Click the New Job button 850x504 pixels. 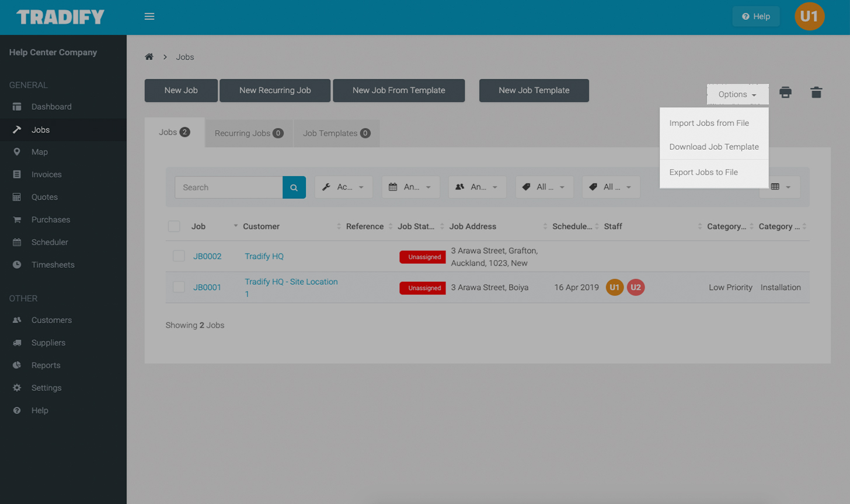click(x=181, y=90)
